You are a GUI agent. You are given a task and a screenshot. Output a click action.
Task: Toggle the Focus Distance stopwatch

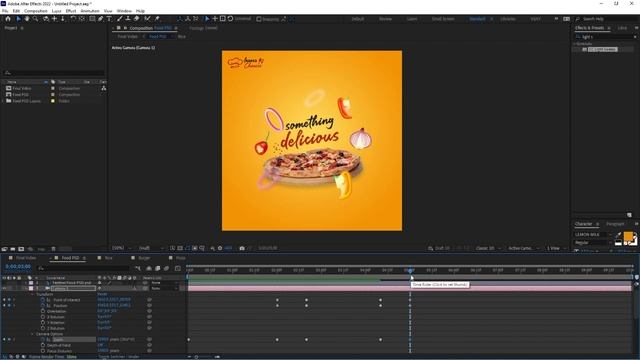(x=43, y=351)
